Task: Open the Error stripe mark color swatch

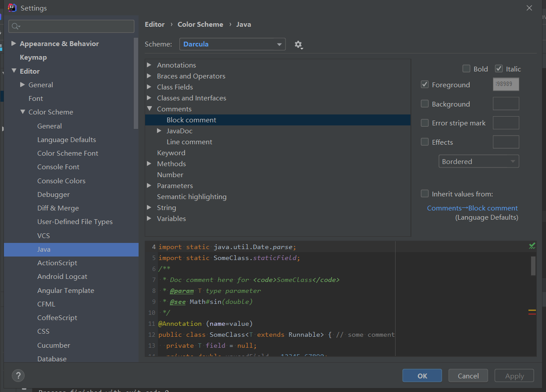Action: pos(506,123)
